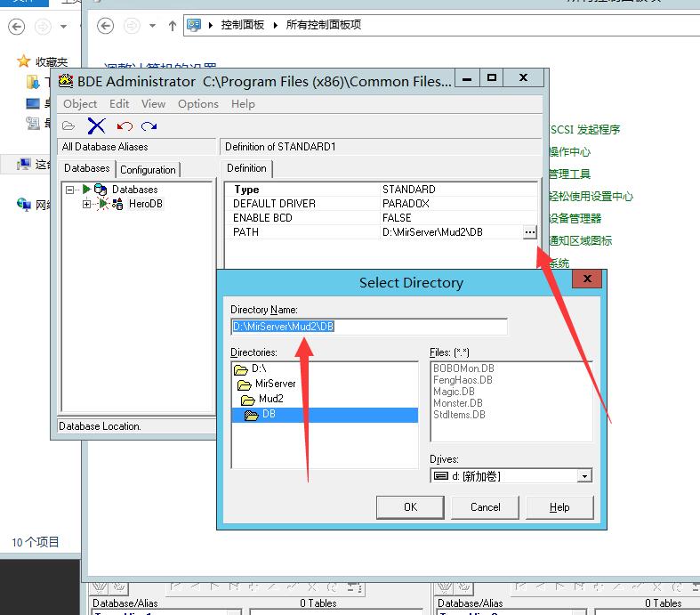
Task: Select the Mud2 folder in Directories list
Action: coord(270,399)
